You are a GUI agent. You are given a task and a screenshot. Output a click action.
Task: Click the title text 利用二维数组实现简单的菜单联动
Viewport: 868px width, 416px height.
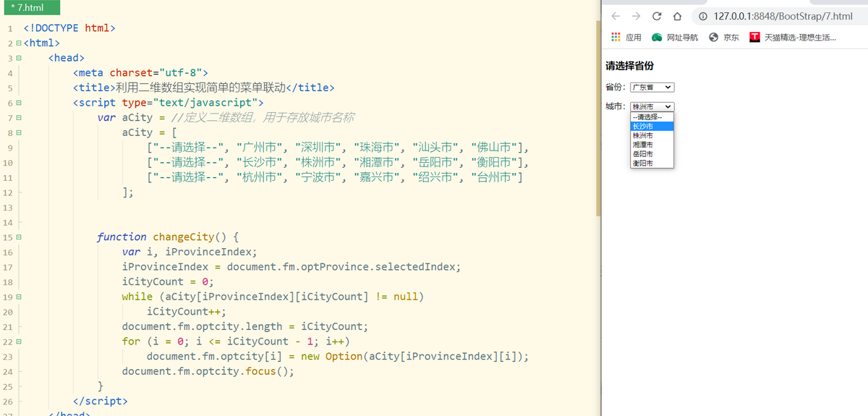click(201, 88)
